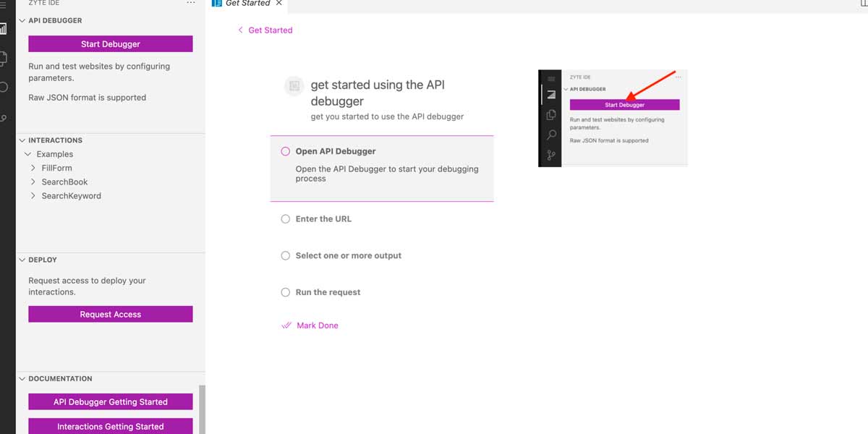Select the SearchBook interaction
Viewport: 868px width, 434px height.
point(64,182)
